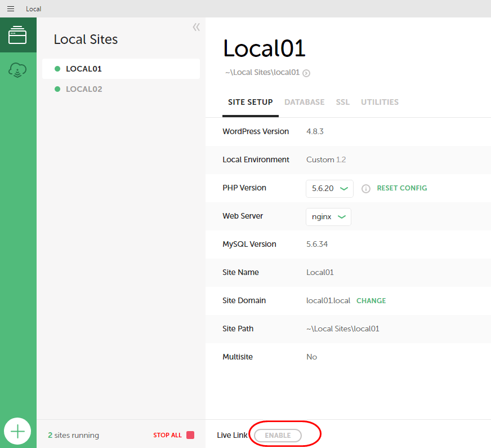Select the LOCAL01 site
The image size is (491, 448).
121,69
